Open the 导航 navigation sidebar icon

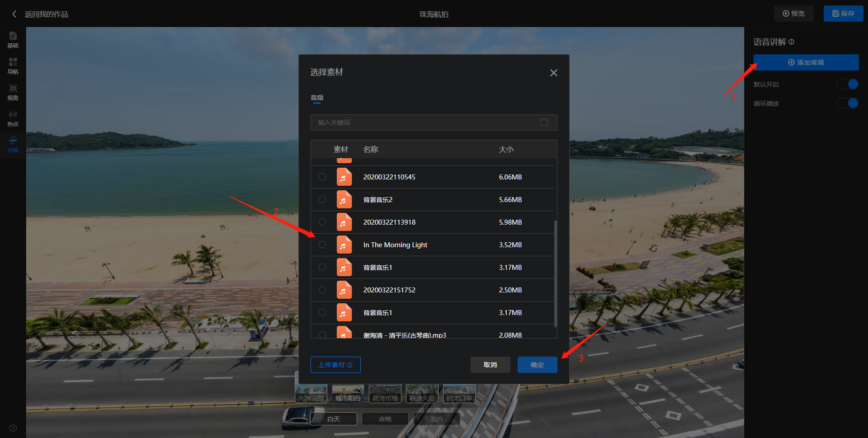tap(13, 66)
